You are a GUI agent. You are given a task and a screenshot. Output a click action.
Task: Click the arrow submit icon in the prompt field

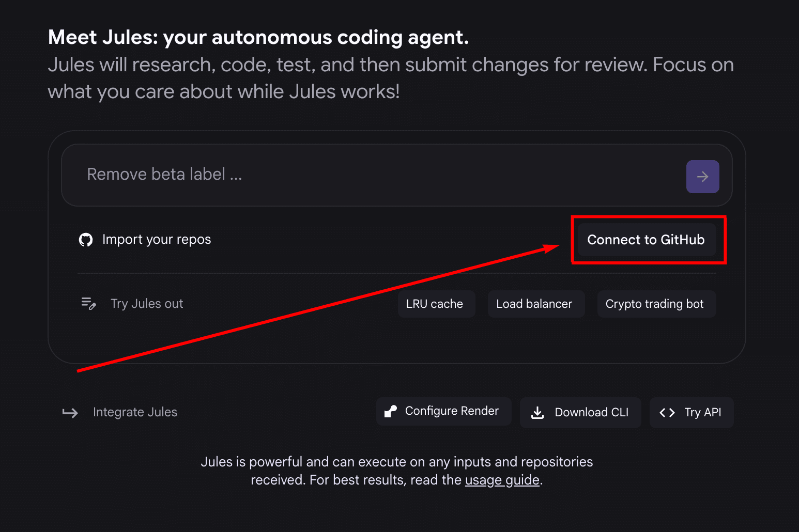tap(702, 176)
